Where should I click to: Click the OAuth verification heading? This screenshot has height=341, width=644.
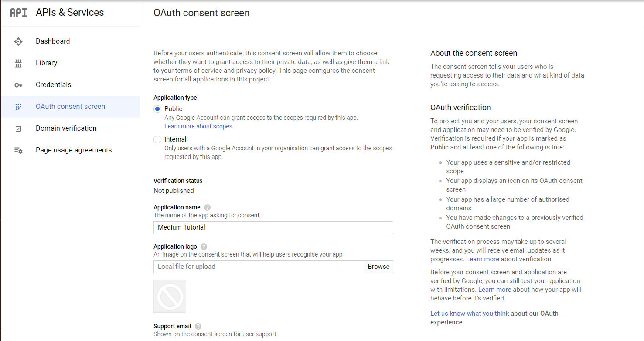[x=460, y=108]
